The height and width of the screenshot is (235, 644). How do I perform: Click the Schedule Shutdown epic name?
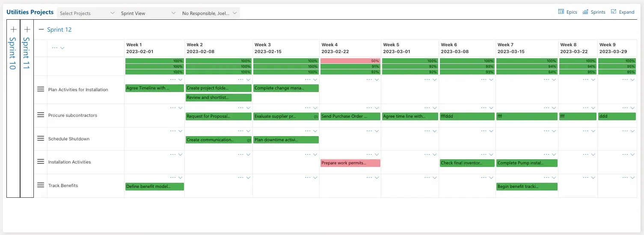[69, 139]
